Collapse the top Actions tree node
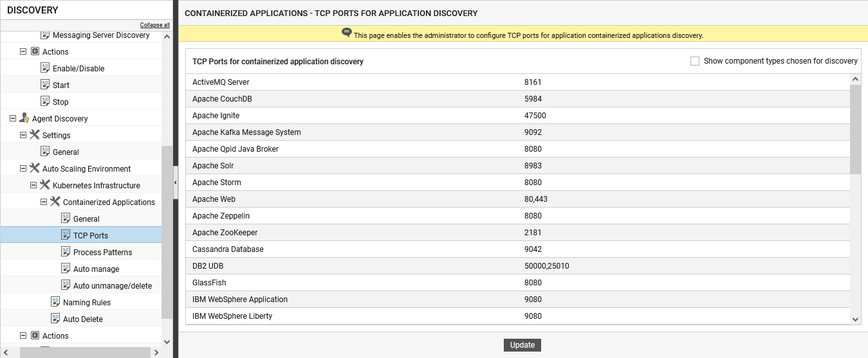The height and width of the screenshot is (358, 868). pyautogui.click(x=23, y=51)
